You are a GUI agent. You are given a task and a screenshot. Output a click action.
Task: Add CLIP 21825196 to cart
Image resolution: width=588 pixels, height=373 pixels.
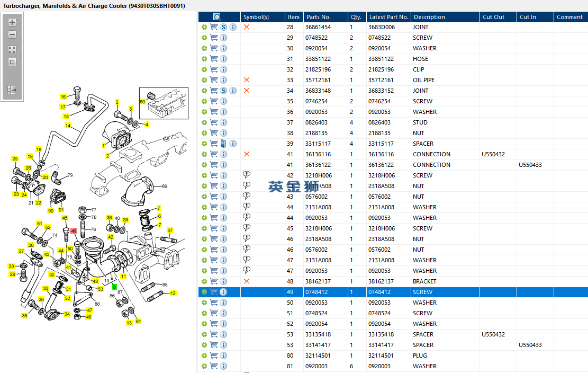(x=214, y=69)
